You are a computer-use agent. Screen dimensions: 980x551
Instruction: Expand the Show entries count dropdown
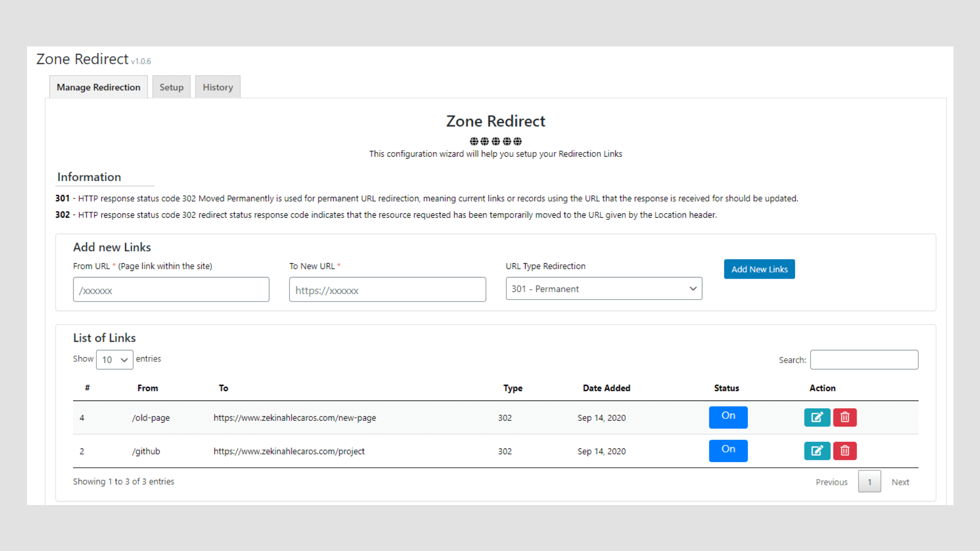(114, 360)
